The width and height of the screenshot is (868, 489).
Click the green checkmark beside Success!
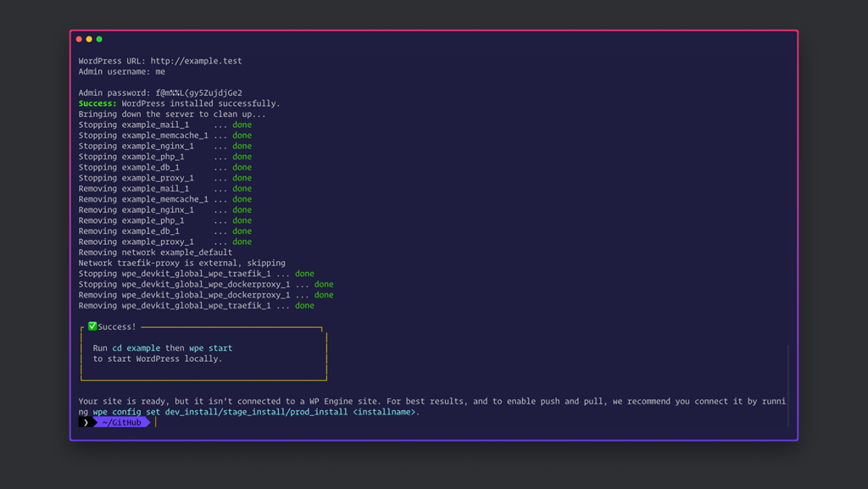pos(92,326)
